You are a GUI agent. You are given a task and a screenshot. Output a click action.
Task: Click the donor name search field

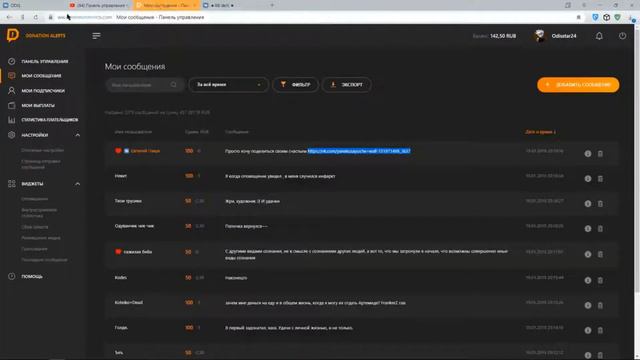[x=145, y=84]
